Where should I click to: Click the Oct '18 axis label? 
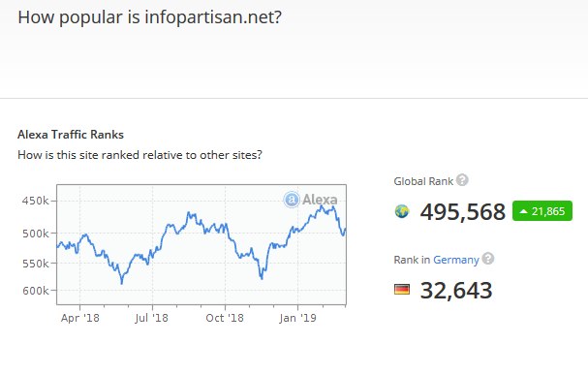click(x=225, y=318)
